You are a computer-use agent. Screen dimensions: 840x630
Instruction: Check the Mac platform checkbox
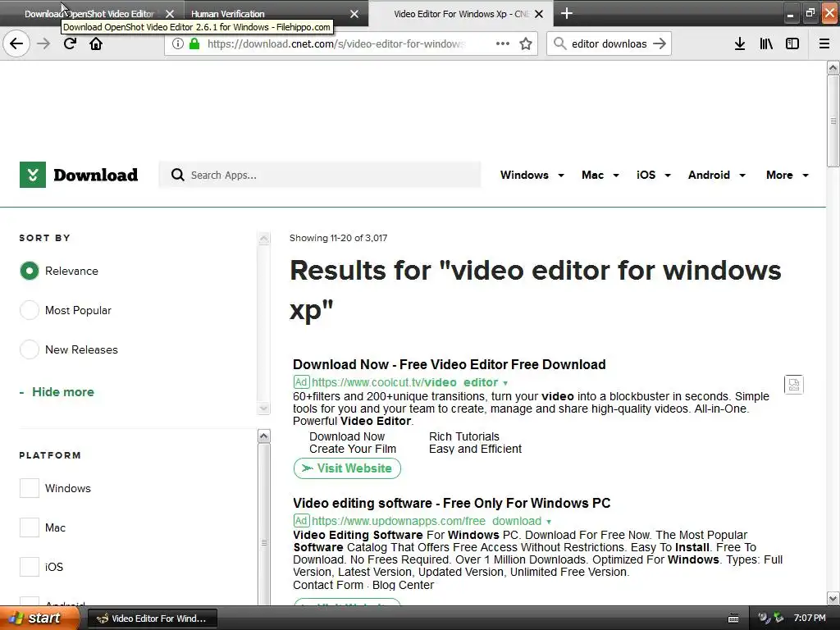coord(30,527)
